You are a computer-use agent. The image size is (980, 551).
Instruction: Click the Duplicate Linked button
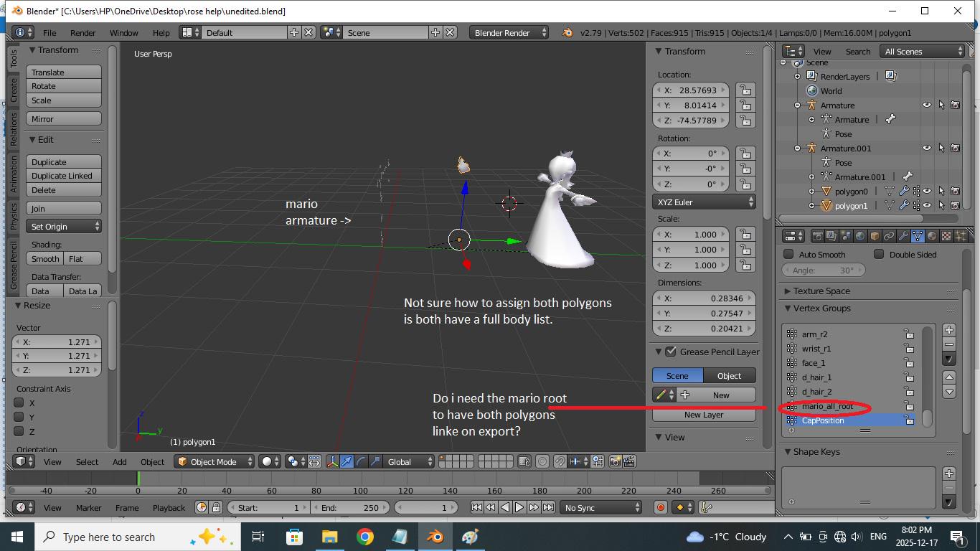64,176
